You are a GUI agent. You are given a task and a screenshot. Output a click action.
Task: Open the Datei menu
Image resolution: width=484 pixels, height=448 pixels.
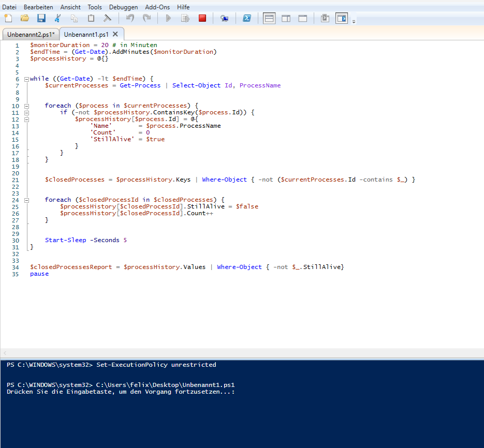click(x=9, y=7)
